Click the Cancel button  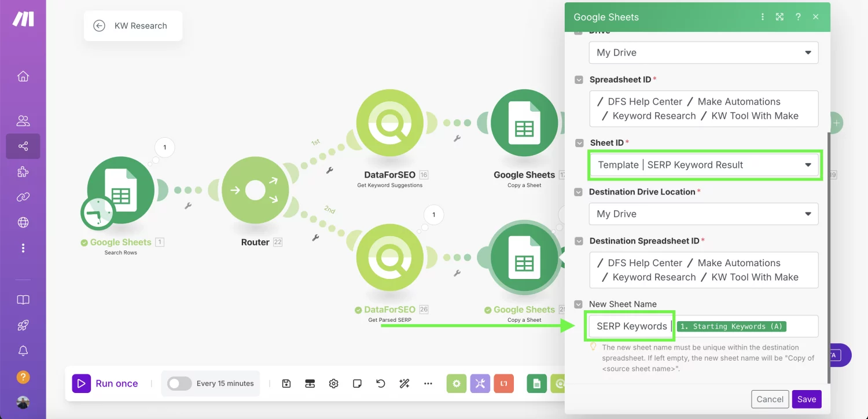point(770,399)
